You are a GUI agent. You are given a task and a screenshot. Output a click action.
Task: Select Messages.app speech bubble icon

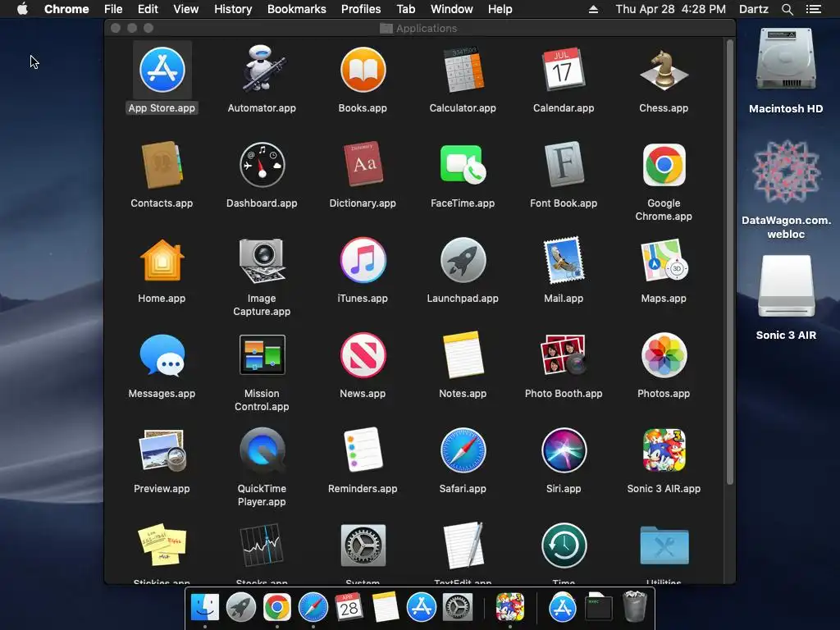pos(162,355)
